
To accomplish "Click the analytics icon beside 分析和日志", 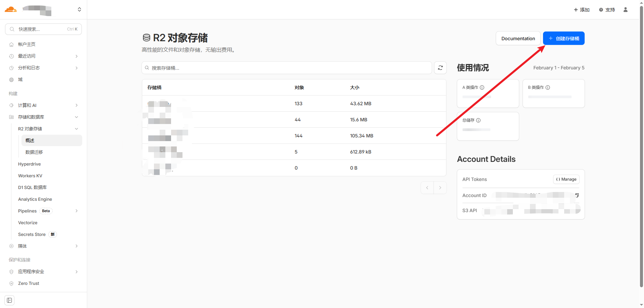I will (x=11, y=68).
